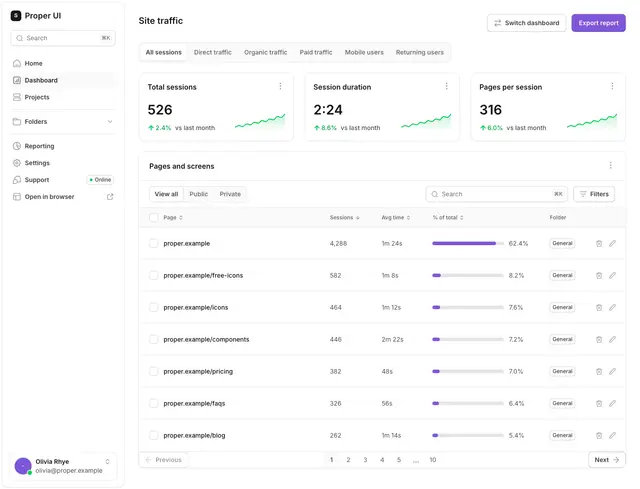The image size is (640, 489).
Task: Delete the proper.example/pricing row
Action: (x=599, y=371)
